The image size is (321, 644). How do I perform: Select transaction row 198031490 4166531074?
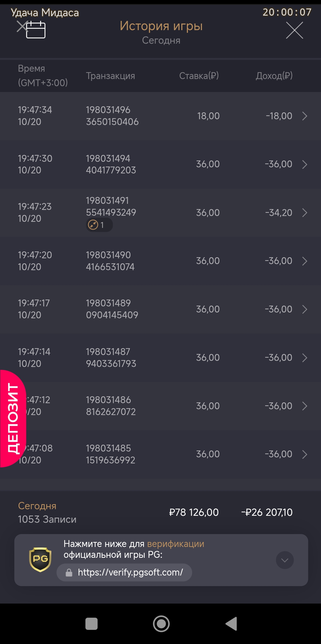110,261
